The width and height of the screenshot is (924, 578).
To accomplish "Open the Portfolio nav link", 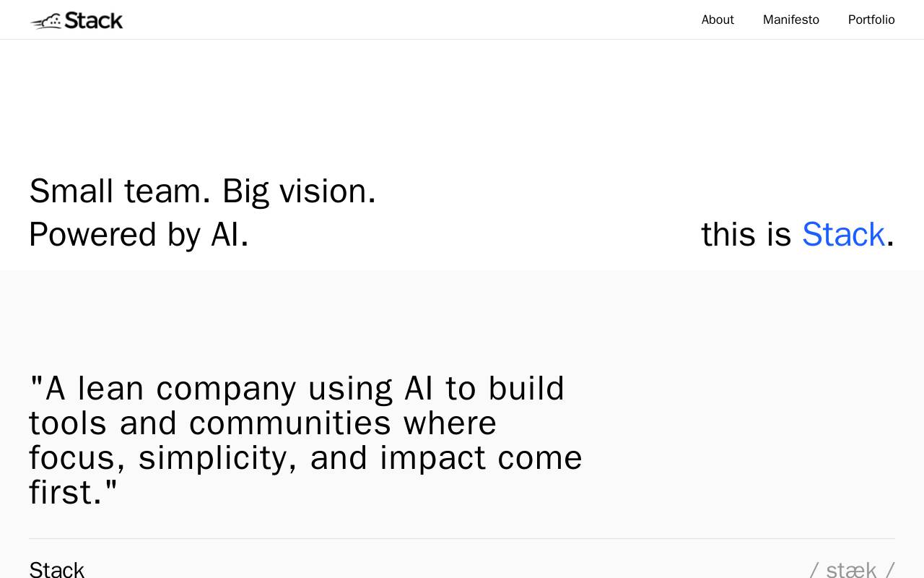I will [871, 20].
